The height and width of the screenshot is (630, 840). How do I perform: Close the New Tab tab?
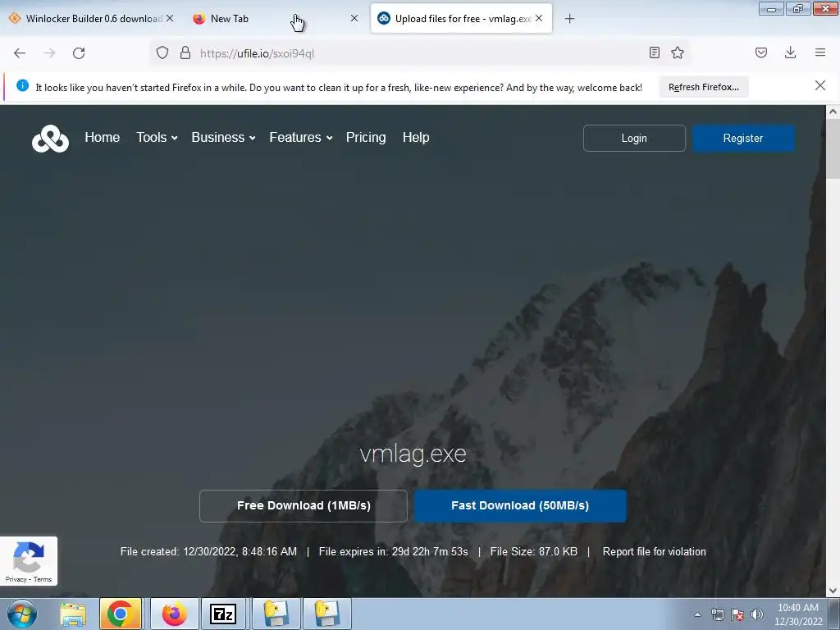pyautogui.click(x=354, y=18)
